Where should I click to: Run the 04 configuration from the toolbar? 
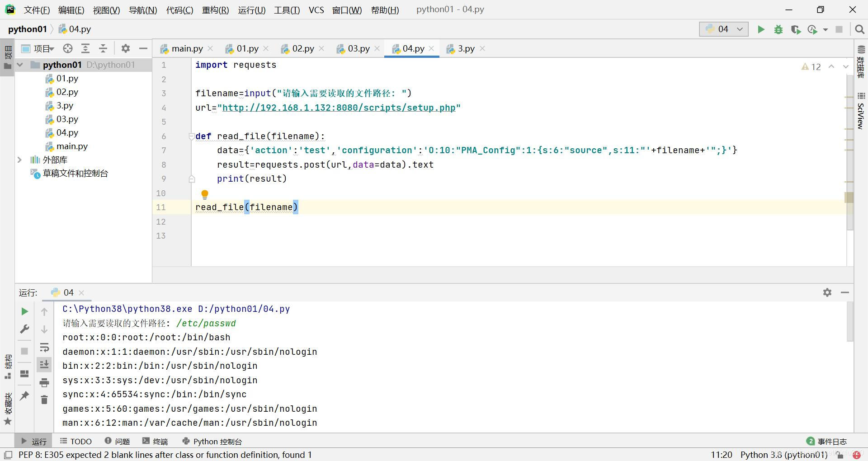[761, 29]
